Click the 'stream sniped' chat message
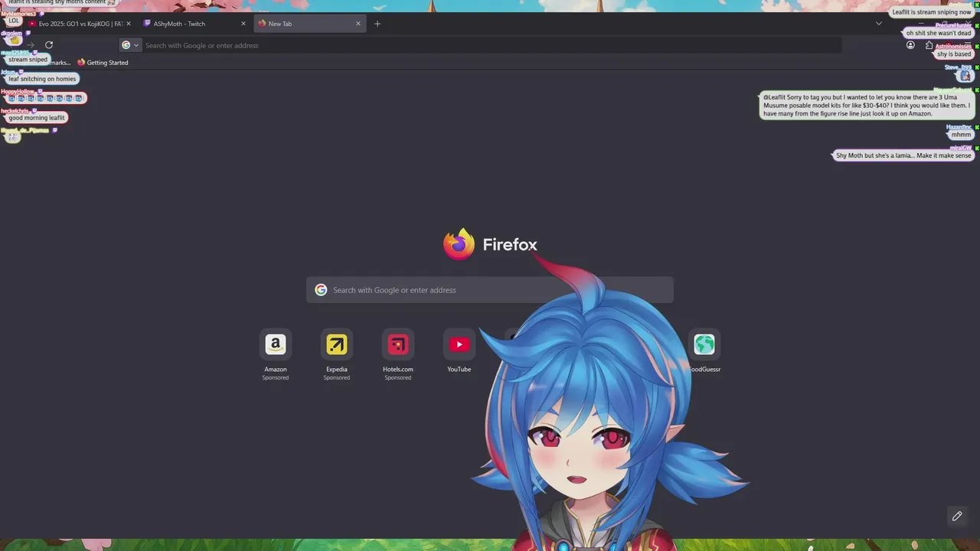This screenshot has width=980, height=551. [28, 60]
